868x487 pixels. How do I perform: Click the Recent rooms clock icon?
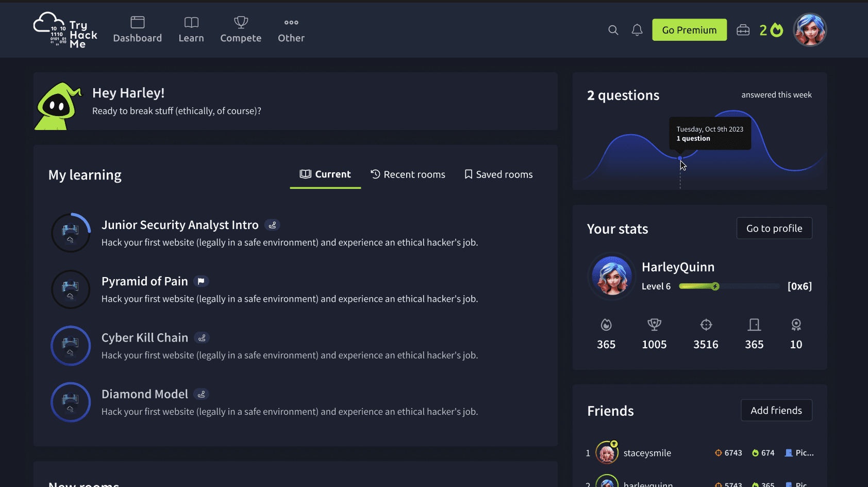(x=376, y=174)
